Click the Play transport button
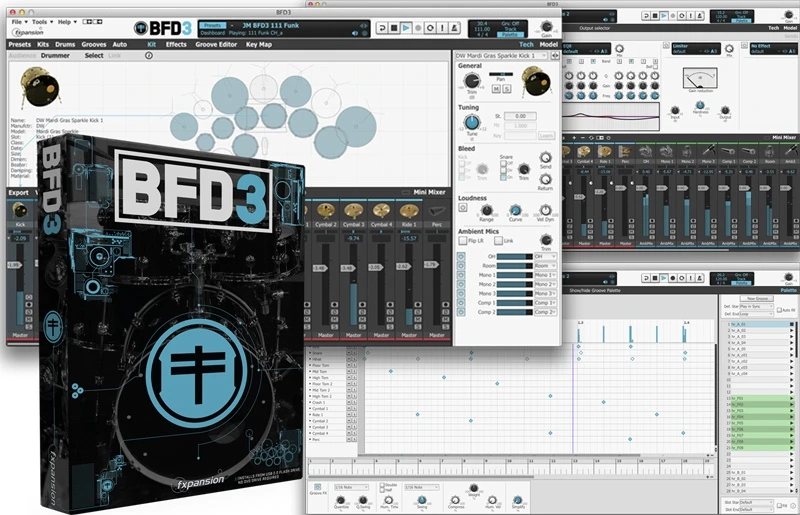Screen dimensions: 800x515 tap(406, 28)
